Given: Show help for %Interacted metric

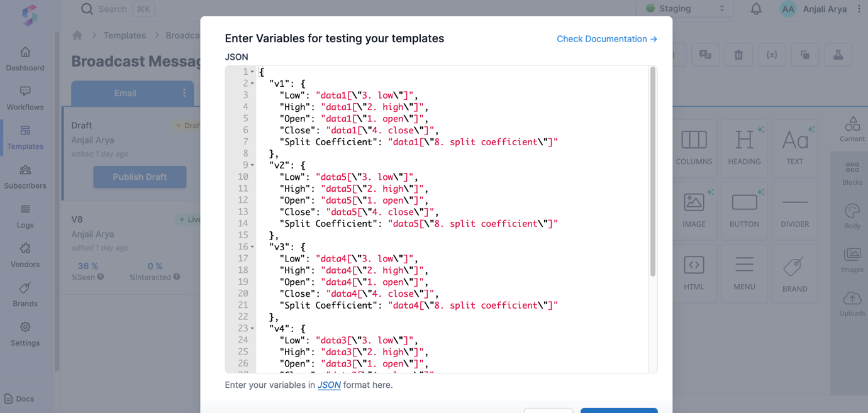Looking at the screenshot, I should click(177, 277).
